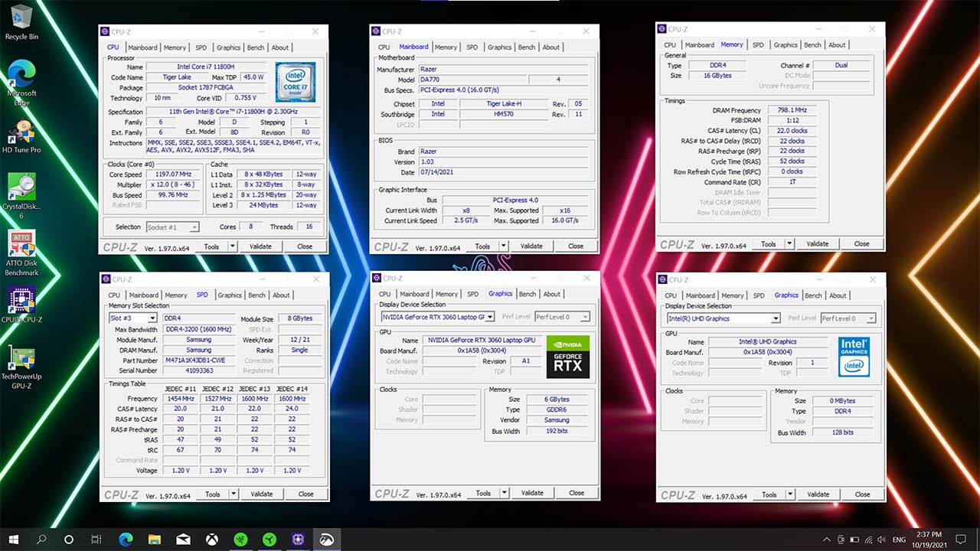Open the notification center in system tray
Image resolution: width=980 pixels, height=551 pixels.
[x=961, y=540]
